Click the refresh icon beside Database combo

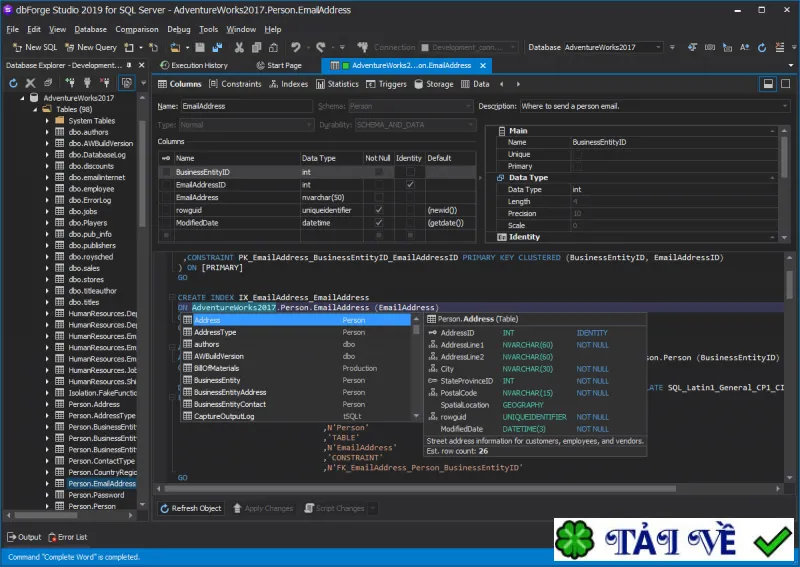click(x=762, y=47)
